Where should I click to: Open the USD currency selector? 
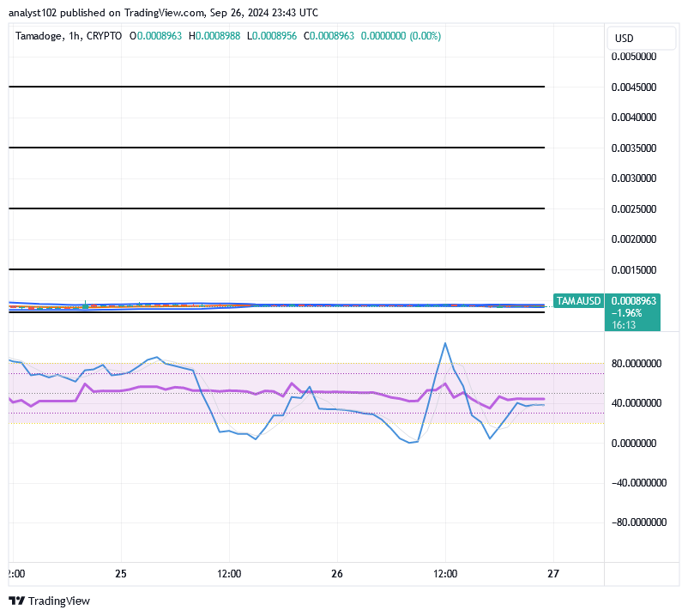624,38
